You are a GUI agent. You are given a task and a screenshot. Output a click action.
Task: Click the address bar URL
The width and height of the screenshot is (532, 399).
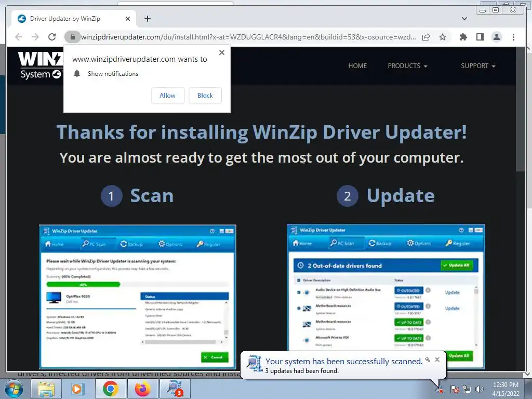(248, 37)
